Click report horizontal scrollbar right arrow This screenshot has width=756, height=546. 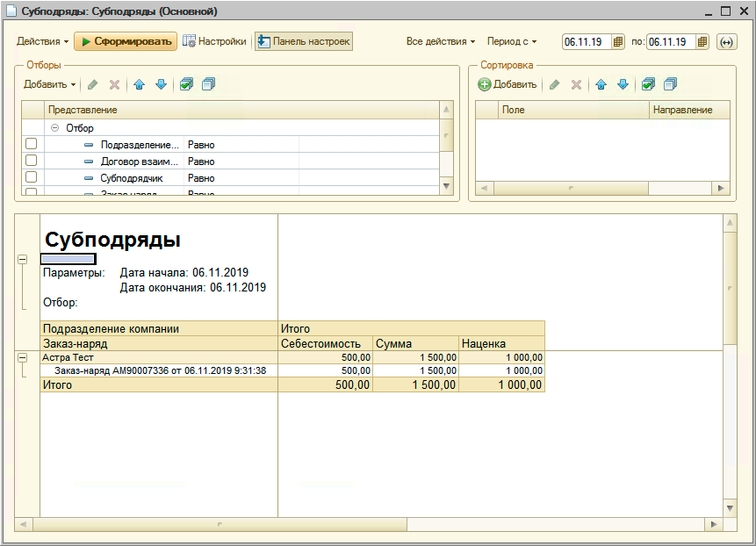[714, 524]
